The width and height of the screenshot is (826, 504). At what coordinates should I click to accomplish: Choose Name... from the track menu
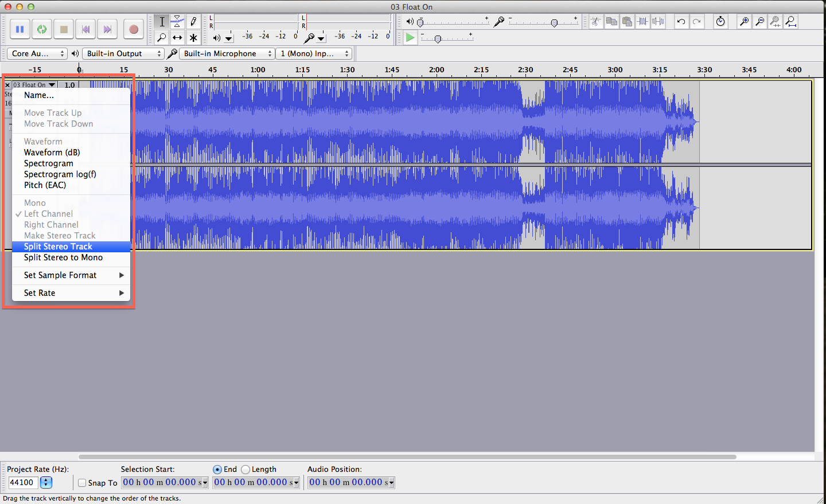[x=71, y=95]
